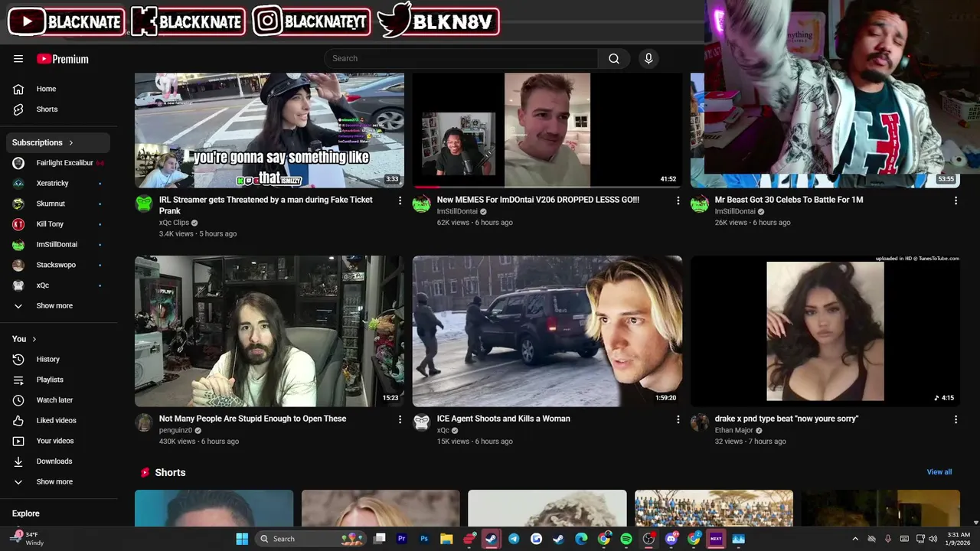Go to Home in sidebar

click(59, 89)
